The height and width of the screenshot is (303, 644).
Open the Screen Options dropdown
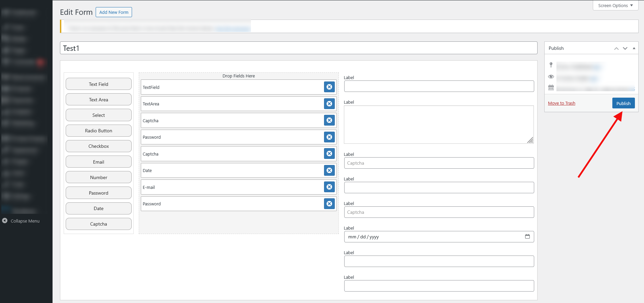[x=615, y=5]
